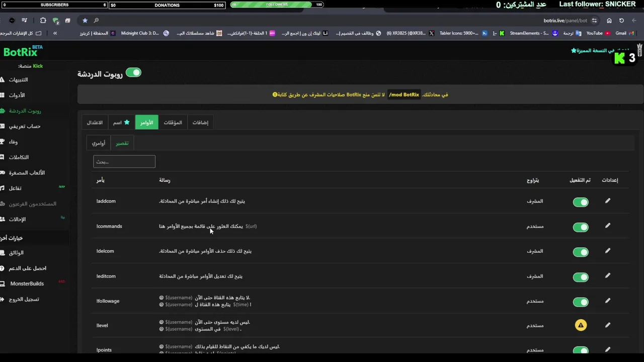The height and width of the screenshot is (362, 644).
Task: Disable the !addcom command toggle
Action: tap(581, 202)
